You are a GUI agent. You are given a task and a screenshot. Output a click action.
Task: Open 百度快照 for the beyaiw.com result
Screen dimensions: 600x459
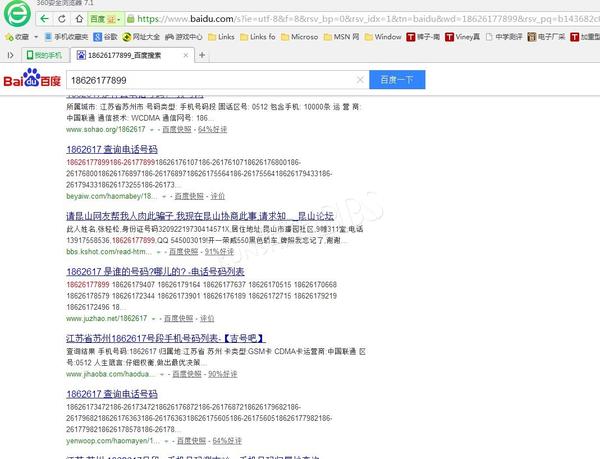(x=189, y=196)
